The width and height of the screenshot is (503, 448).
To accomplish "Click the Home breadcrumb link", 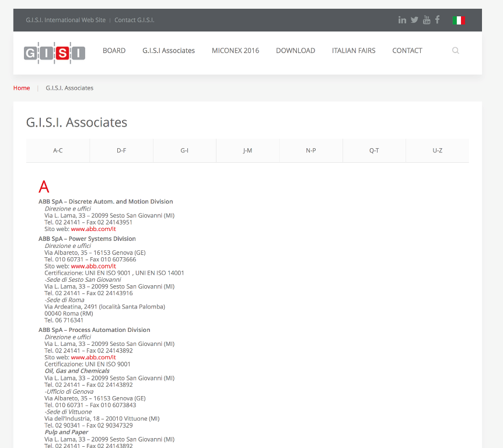I will 22,88.
